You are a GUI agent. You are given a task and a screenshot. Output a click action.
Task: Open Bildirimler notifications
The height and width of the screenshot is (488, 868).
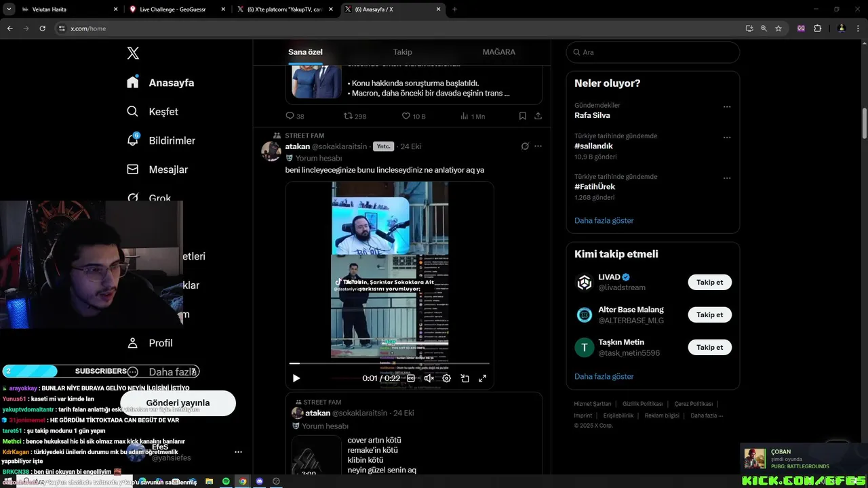tap(161, 140)
